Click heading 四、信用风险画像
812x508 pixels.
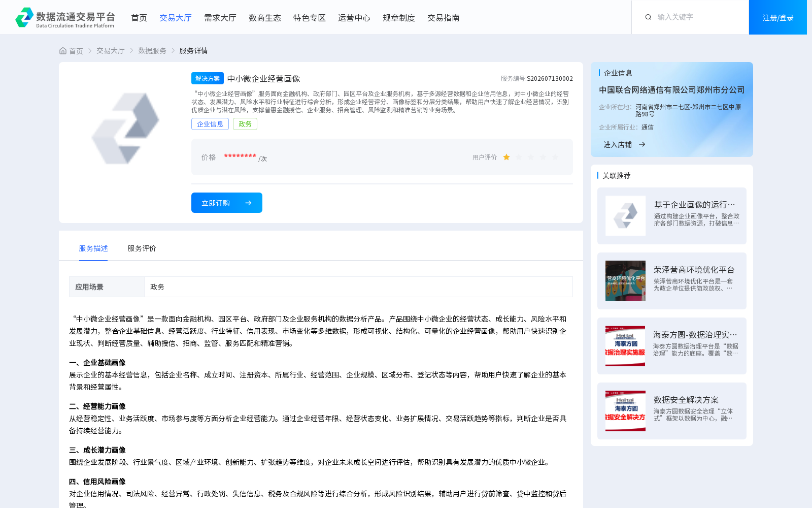[97, 482]
